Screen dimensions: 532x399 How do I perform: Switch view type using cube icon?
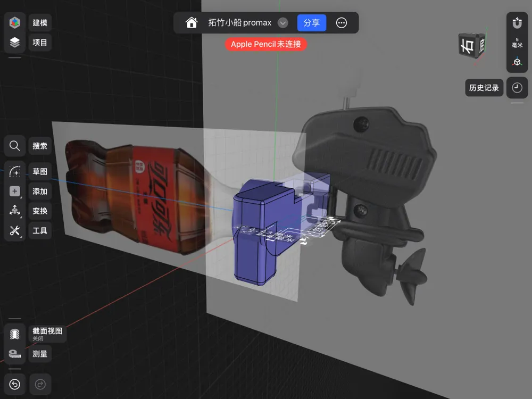tap(517, 62)
